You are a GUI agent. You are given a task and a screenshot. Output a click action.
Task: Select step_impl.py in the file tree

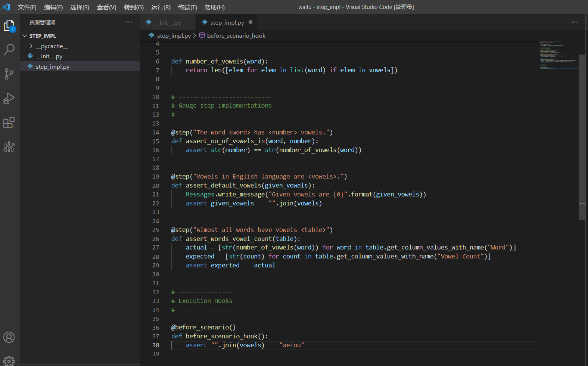click(53, 66)
